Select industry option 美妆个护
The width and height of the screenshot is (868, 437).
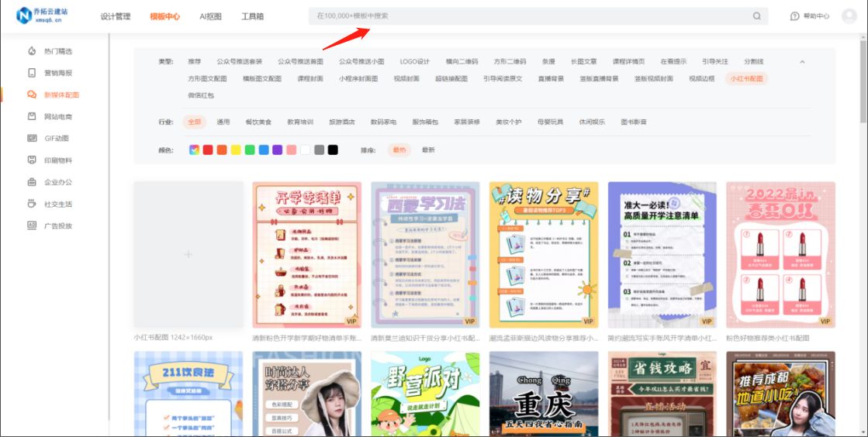point(509,122)
